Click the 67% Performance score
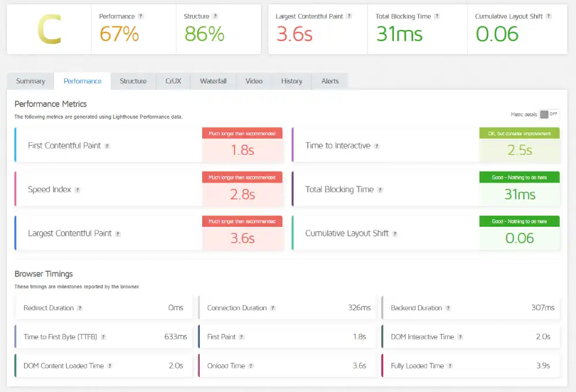Image resolution: width=576 pixels, height=392 pixels. click(x=119, y=34)
